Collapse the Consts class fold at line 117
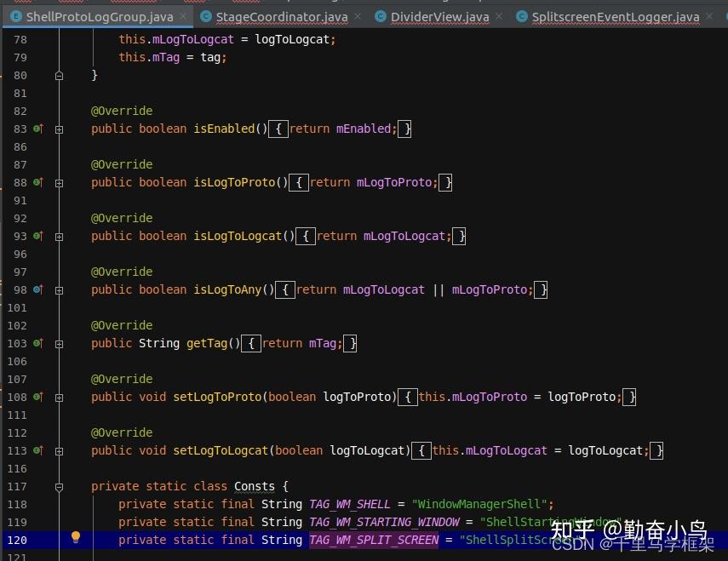Viewport: 728px width, 561px height. (x=59, y=487)
